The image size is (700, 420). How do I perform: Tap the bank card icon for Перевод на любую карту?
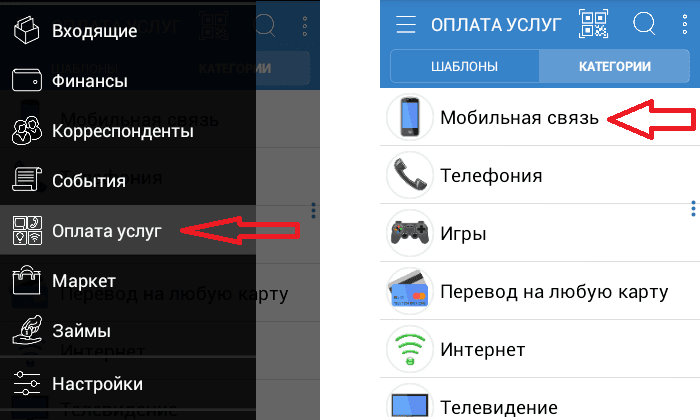coord(410,291)
